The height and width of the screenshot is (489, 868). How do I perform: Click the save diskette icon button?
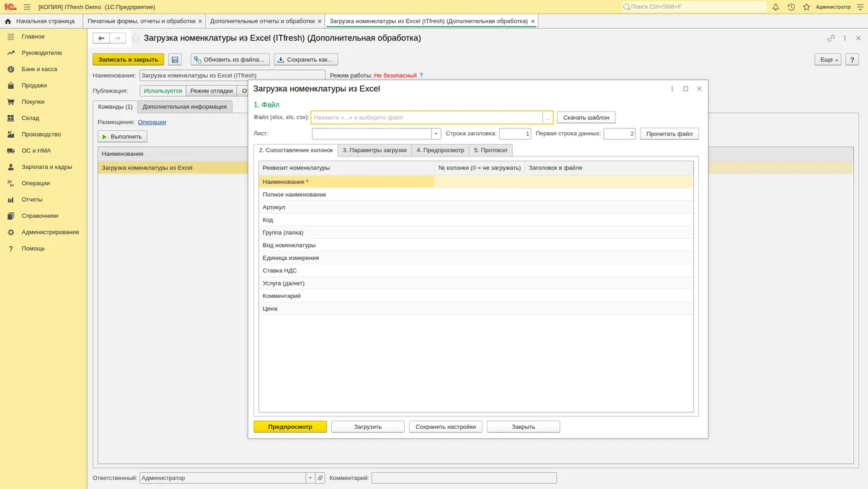(x=175, y=60)
